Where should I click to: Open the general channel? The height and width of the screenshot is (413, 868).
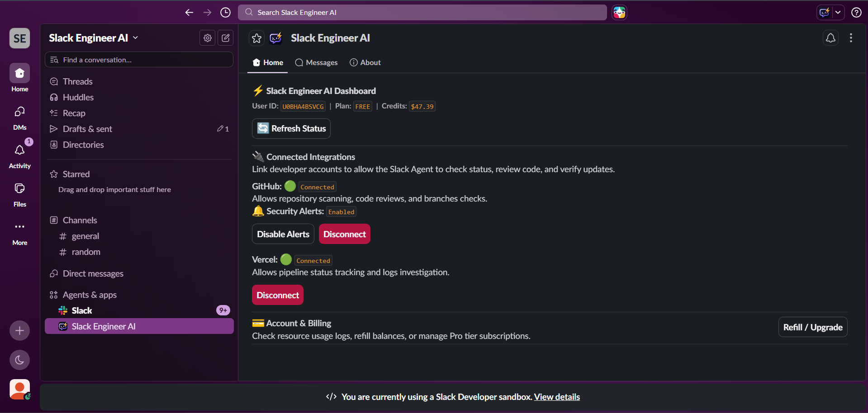tap(139, 236)
